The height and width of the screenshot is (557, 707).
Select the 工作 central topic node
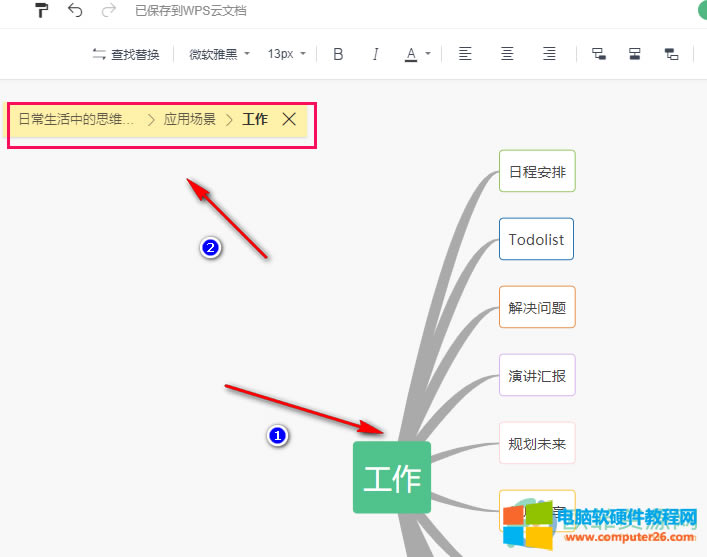(x=392, y=478)
